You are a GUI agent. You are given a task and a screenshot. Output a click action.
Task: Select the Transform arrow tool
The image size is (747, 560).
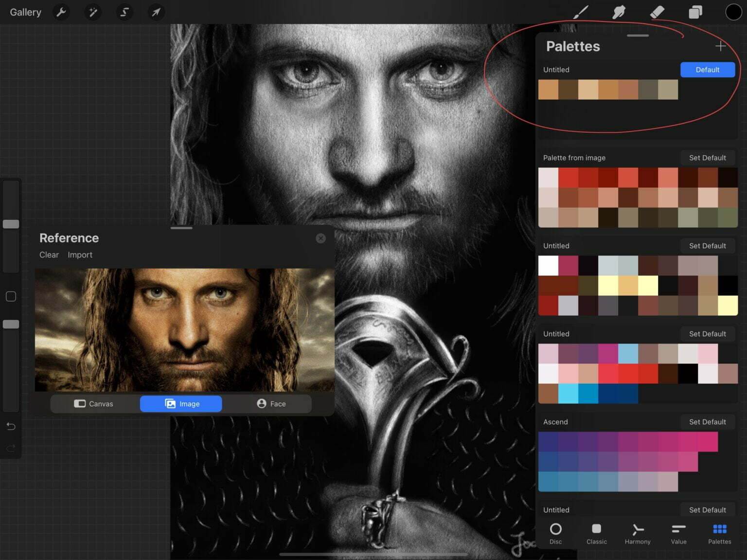(156, 12)
